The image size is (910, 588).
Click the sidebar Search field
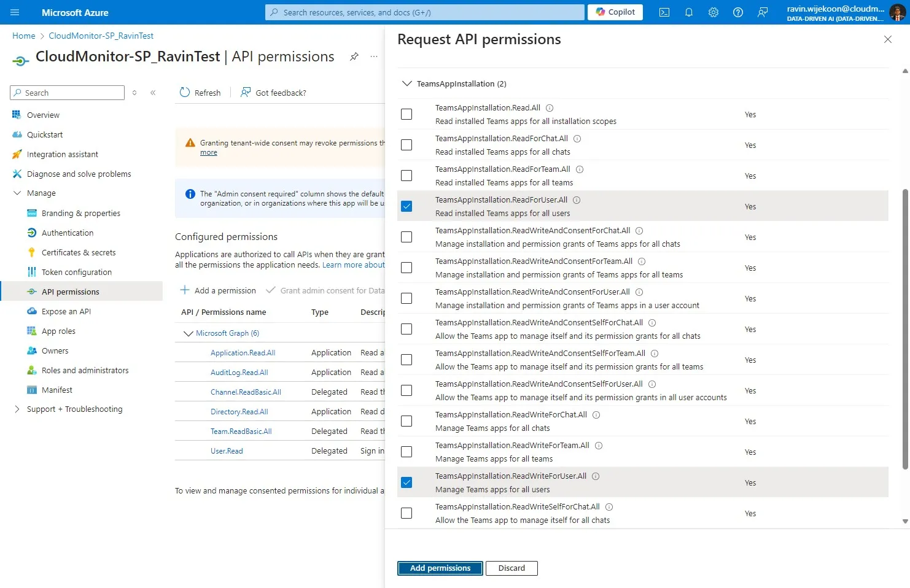point(68,93)
